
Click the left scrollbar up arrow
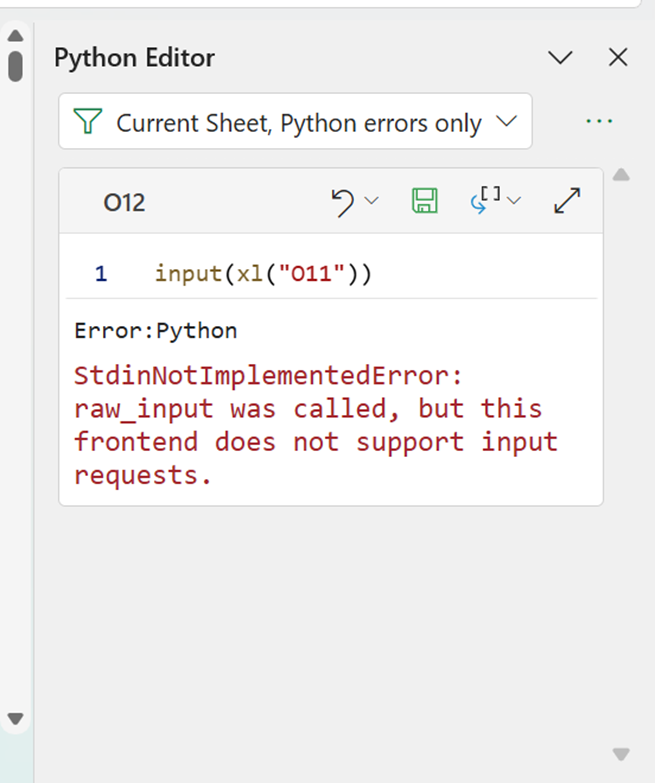click(x=15, y=36)
